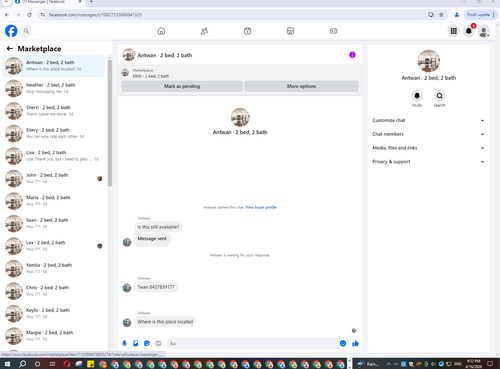Go back with the browser back arrow

7,15
